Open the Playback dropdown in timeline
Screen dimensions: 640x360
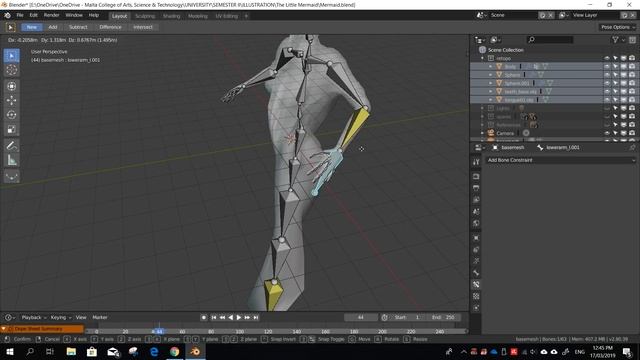coord(34,317)
